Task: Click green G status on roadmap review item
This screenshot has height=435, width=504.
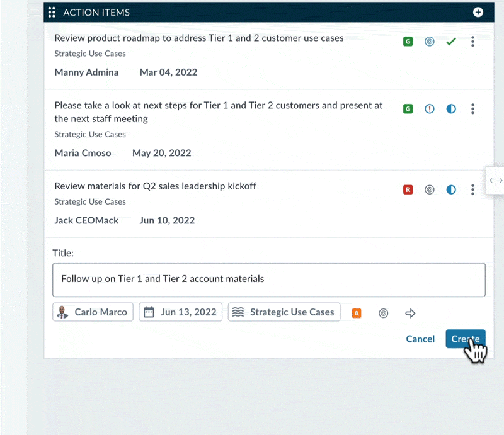Action: [408, 42]
